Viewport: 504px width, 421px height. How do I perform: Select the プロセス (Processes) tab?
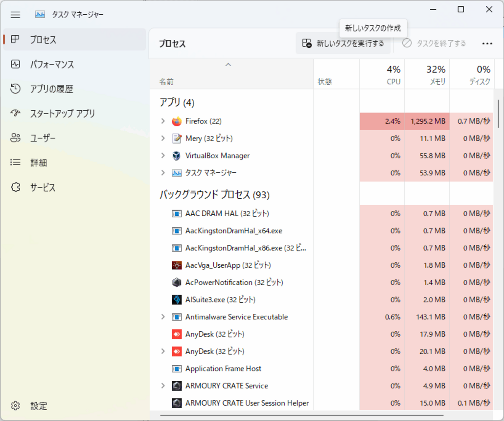(x=43, y=40)
